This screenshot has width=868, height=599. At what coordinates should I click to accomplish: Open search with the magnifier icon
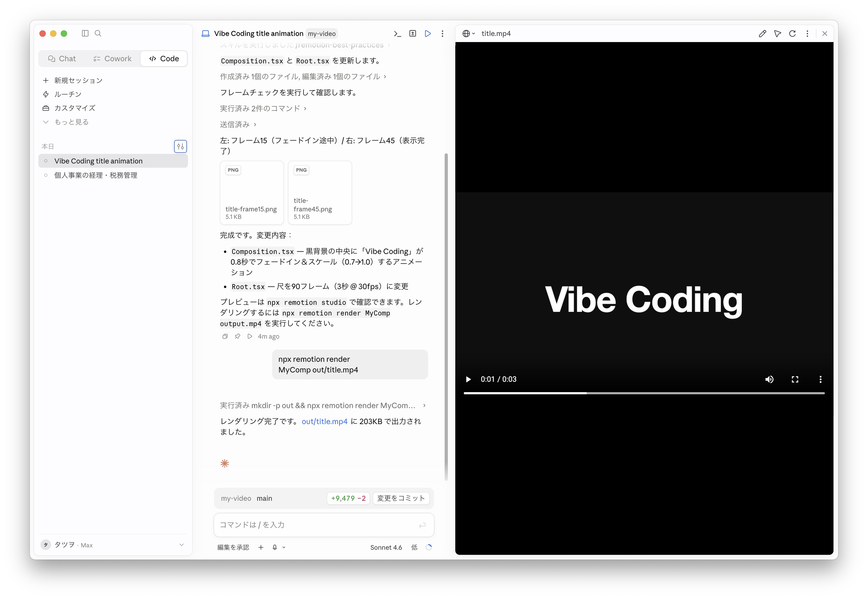pos(98,33)
